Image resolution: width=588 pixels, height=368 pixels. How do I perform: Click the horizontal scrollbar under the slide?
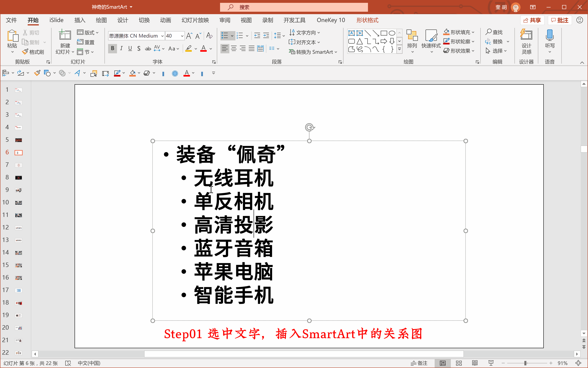(x=304, y=354)
